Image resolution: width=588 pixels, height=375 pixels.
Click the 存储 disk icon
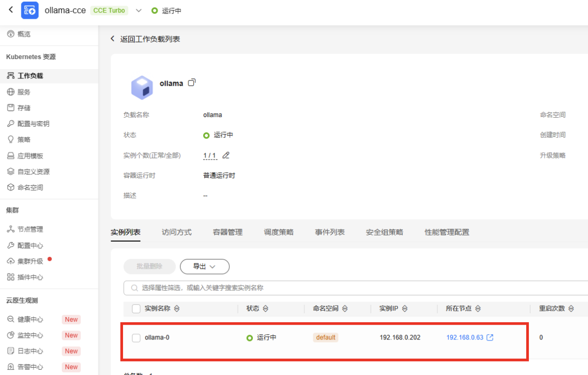(10, 108)
